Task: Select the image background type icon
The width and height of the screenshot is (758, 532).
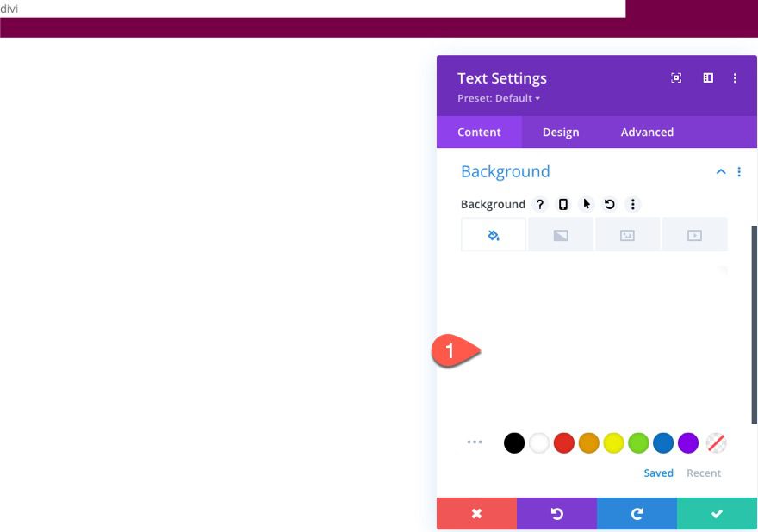Action: tap(627, 233)
